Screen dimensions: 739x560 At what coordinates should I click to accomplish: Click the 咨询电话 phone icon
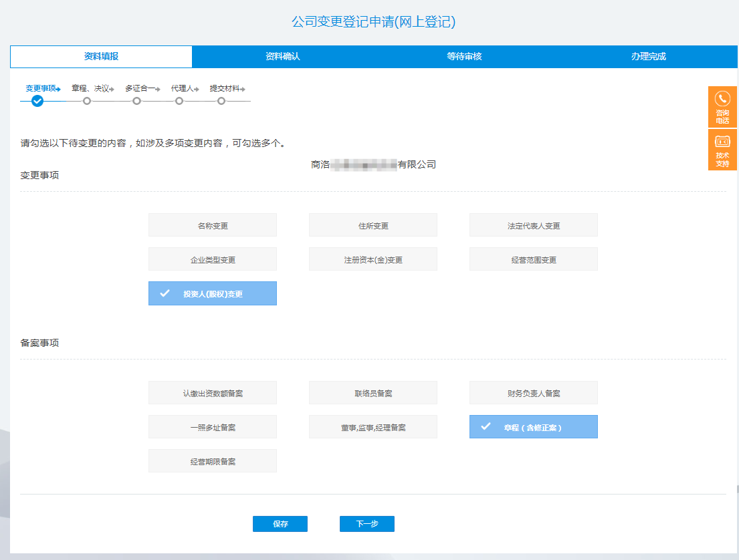tap(722, 100)
